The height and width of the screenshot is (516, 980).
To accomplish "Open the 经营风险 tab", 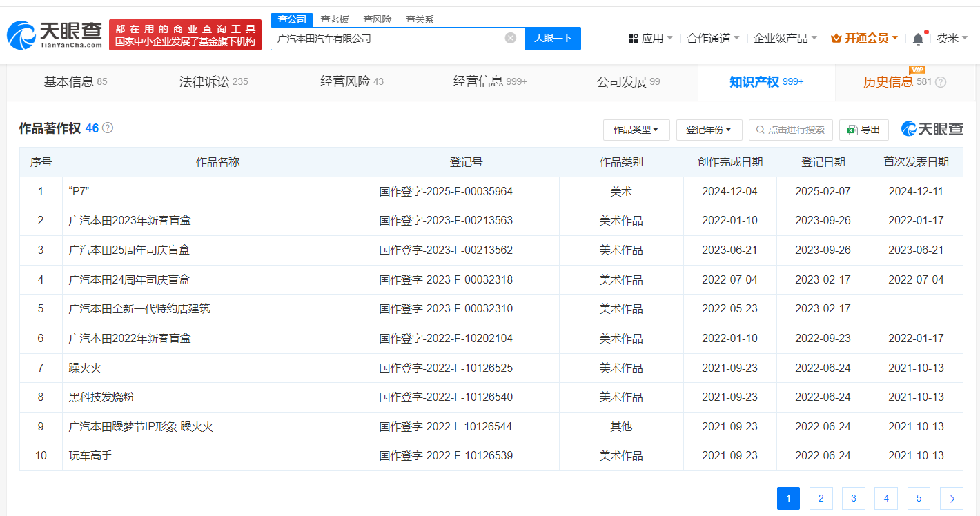I will coord(352,82).
